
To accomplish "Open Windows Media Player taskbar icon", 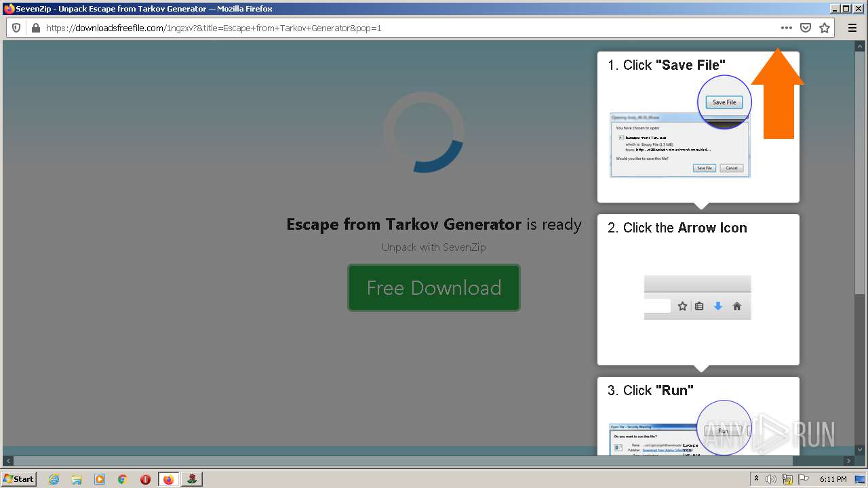I will [x=100, y=479].
